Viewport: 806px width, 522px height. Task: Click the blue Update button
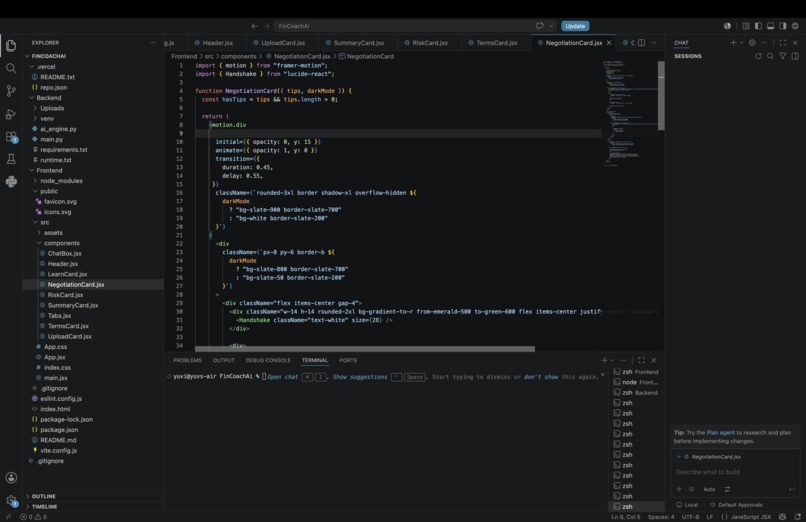coord(575,26)
